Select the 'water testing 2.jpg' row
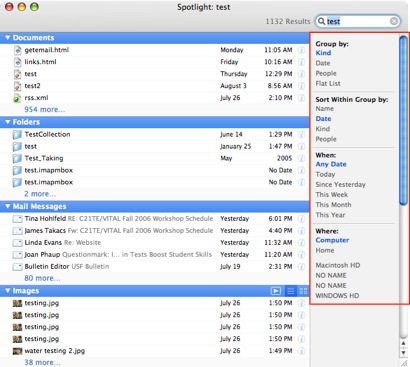 tap(155, 351)
